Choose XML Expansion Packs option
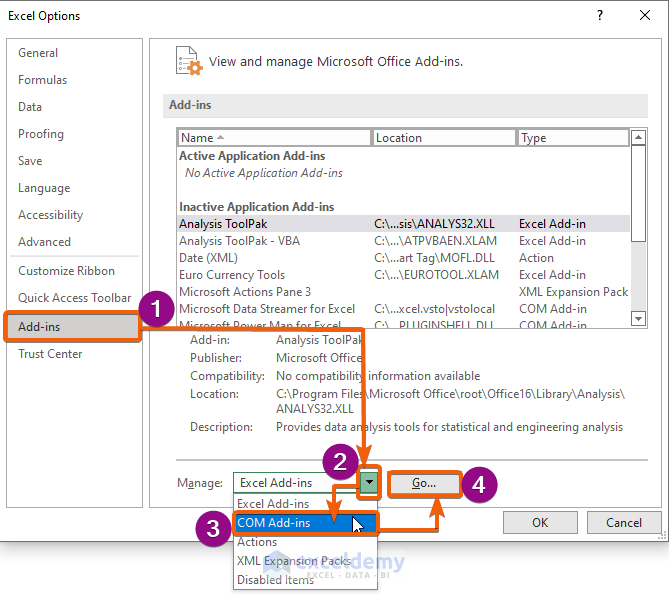This screenshot has width=669, height=597. [x=305, y=561]
